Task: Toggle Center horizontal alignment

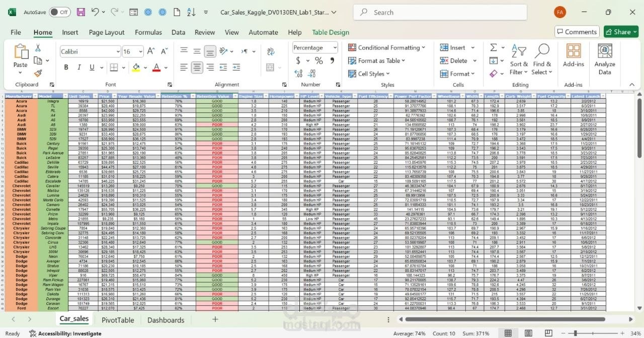Action: (x=197, y=67)
